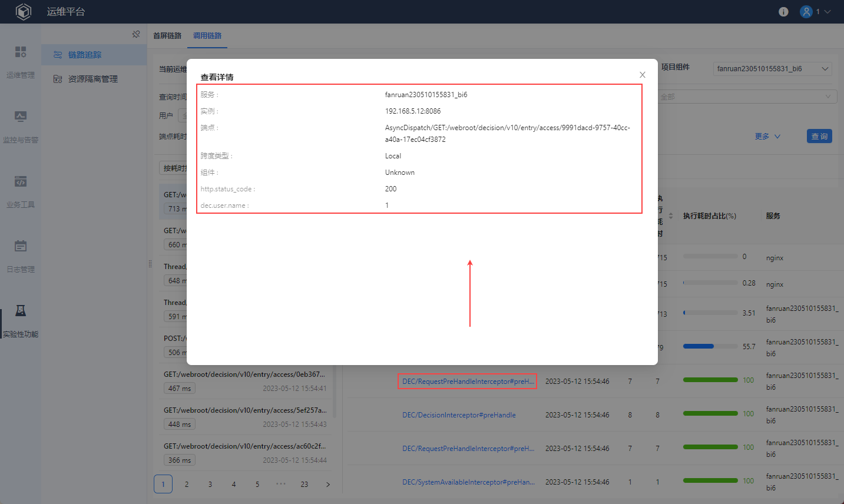Screen dimensions: 844x504
Task: Click the 查询 button
Action: pyautogui.click(x=819, y=136)
